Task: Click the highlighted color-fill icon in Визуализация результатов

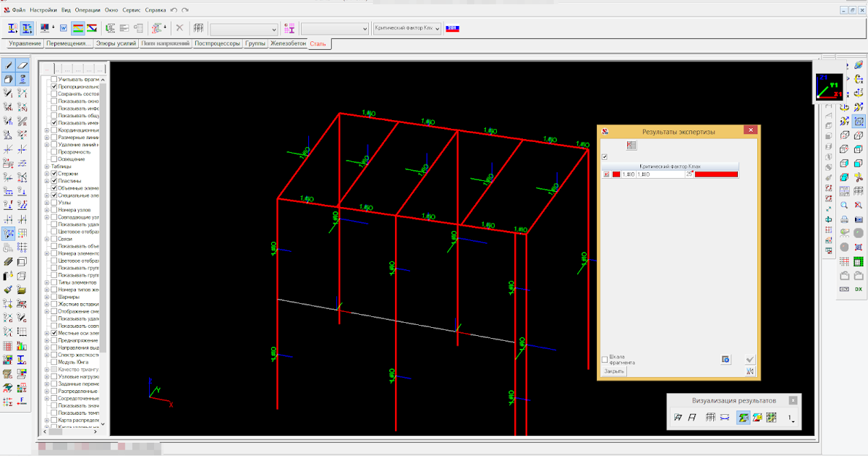Action: point(743,417)
